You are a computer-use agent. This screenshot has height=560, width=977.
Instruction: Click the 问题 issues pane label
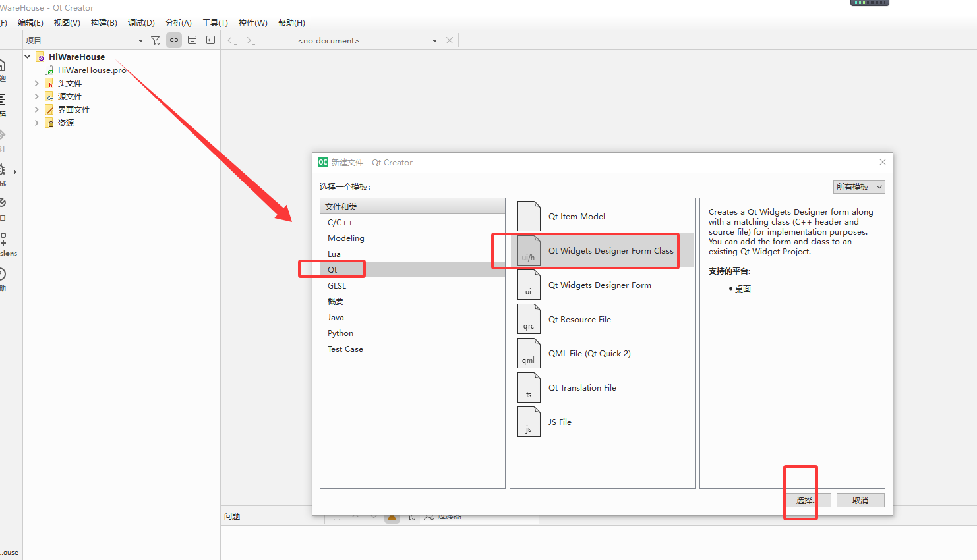(232, 517)
